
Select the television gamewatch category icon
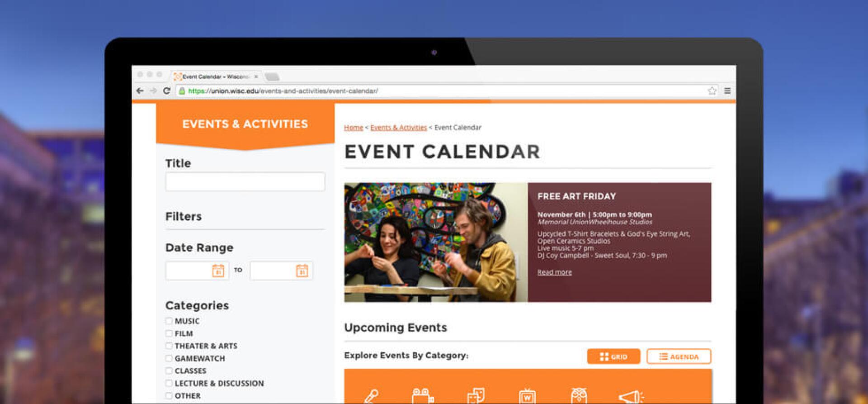(x=527, y=396)
